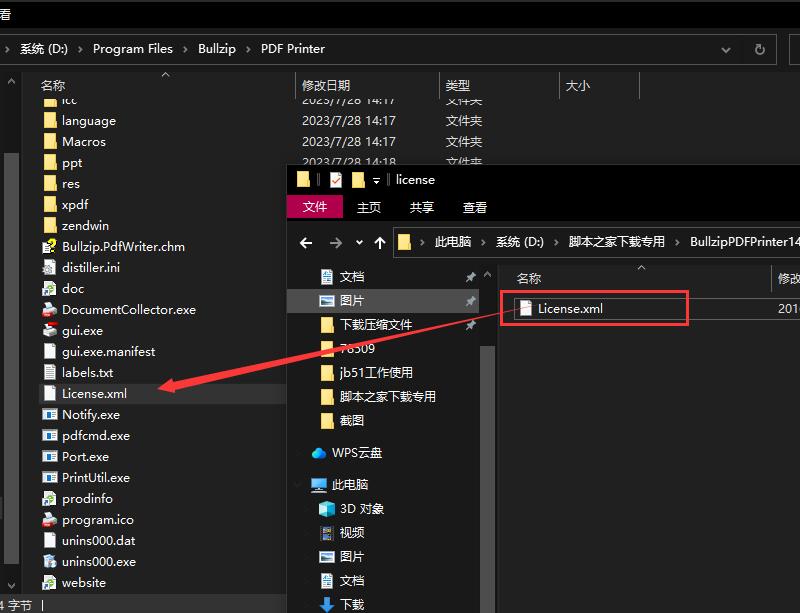Select the doc shortcut icon
This screenshot has height=613, width=800.
click(49, 288)
